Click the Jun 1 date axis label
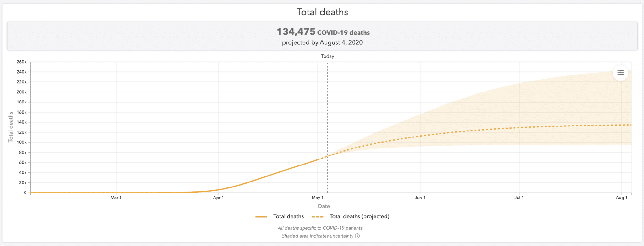Image resolution: width=644 pixels, height=246 pixels. (x=420, y=198)
